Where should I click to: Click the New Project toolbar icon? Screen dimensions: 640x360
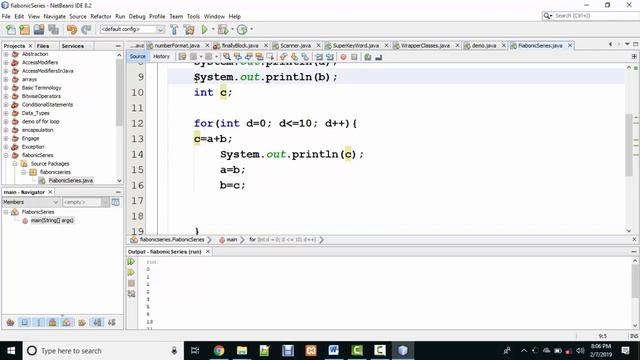(24, 29)
